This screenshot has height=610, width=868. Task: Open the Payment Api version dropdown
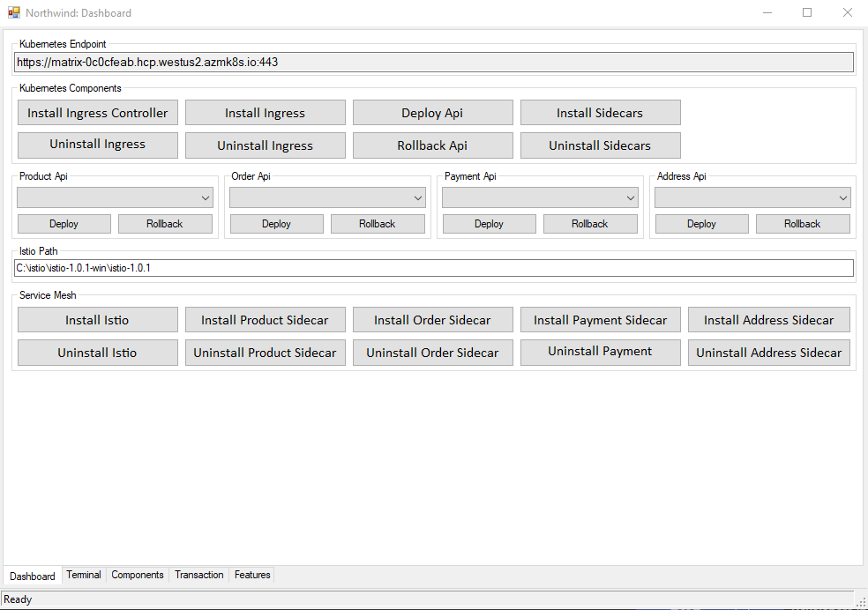click(x=540, y=198)
